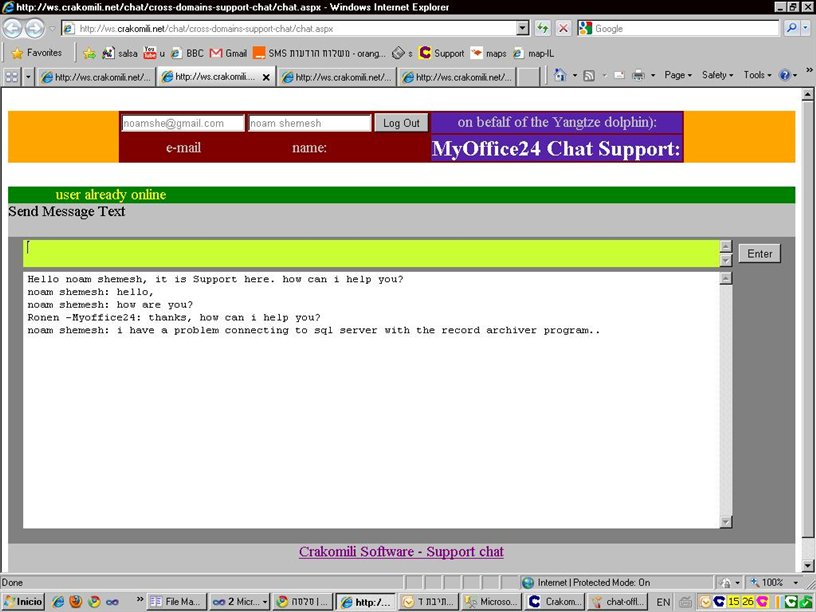Open the RSS feeds icon

tap(589, 75)
